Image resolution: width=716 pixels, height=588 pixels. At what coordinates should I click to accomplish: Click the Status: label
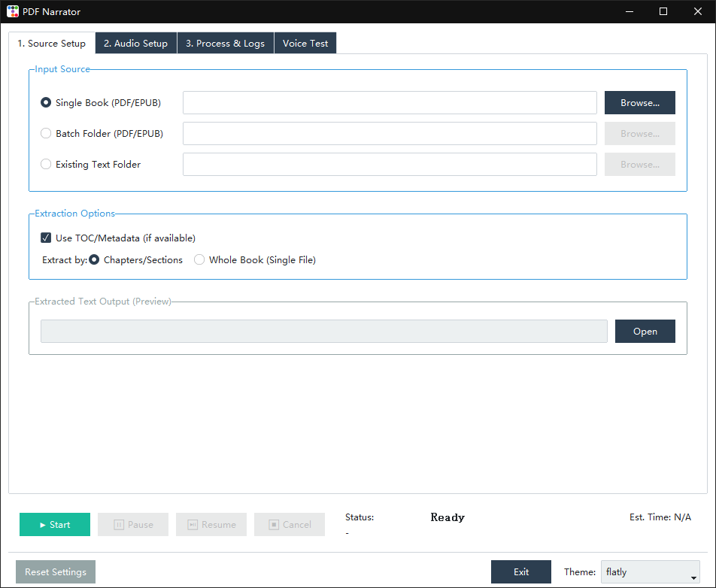point(360,517)
